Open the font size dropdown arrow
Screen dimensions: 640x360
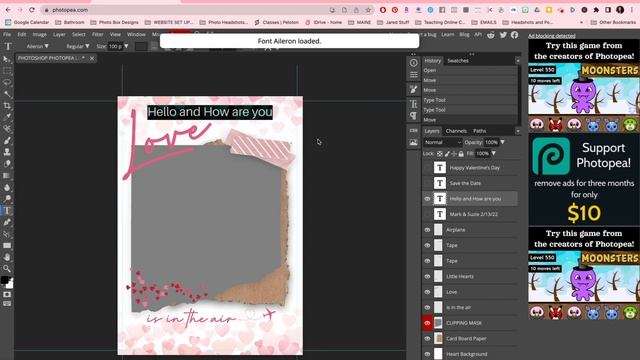pos(126,47)
